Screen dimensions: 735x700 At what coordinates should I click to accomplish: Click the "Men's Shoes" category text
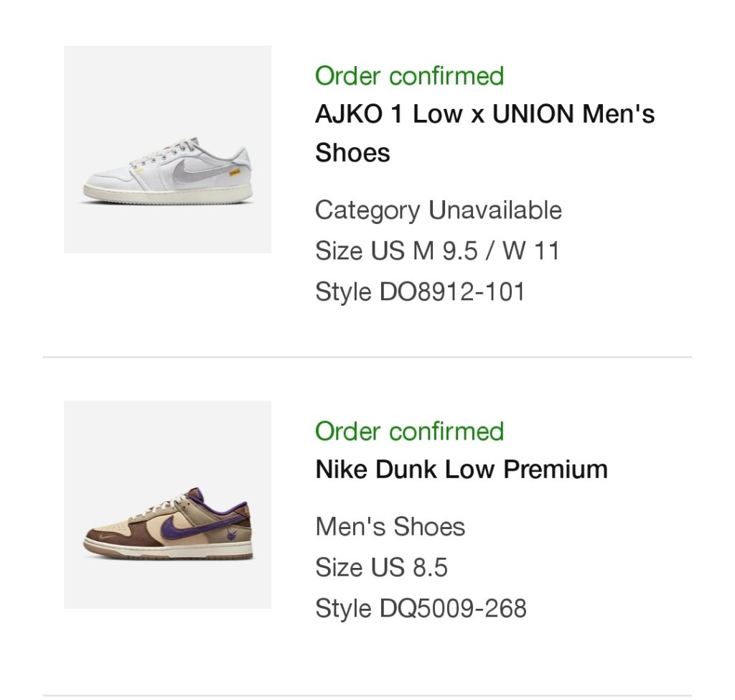(x=390, y=527)
